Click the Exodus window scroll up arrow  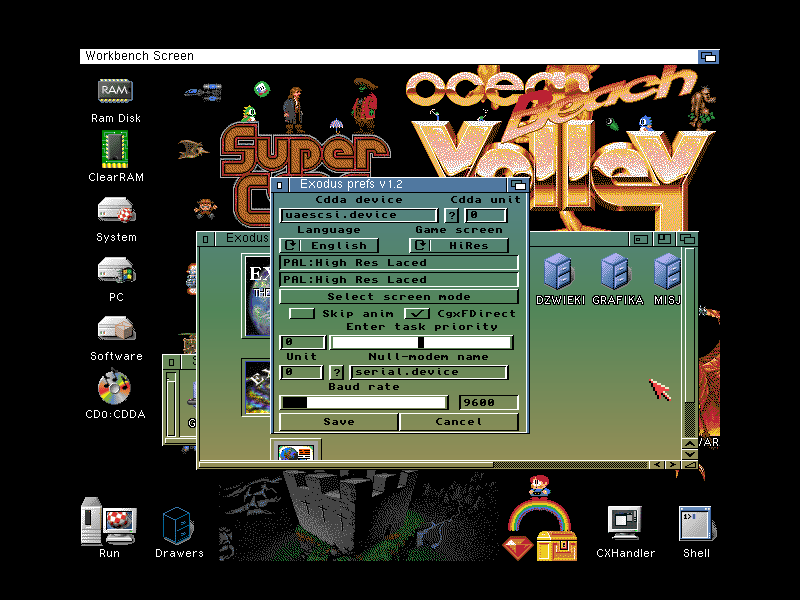pyautogui.click(x=689, y=443)
